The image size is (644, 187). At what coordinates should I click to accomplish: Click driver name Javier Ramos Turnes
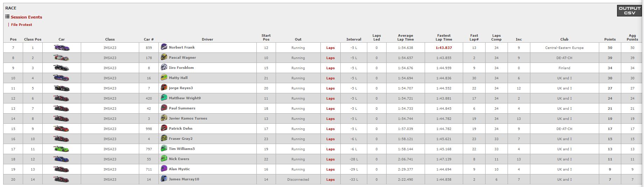click(188, 118)
